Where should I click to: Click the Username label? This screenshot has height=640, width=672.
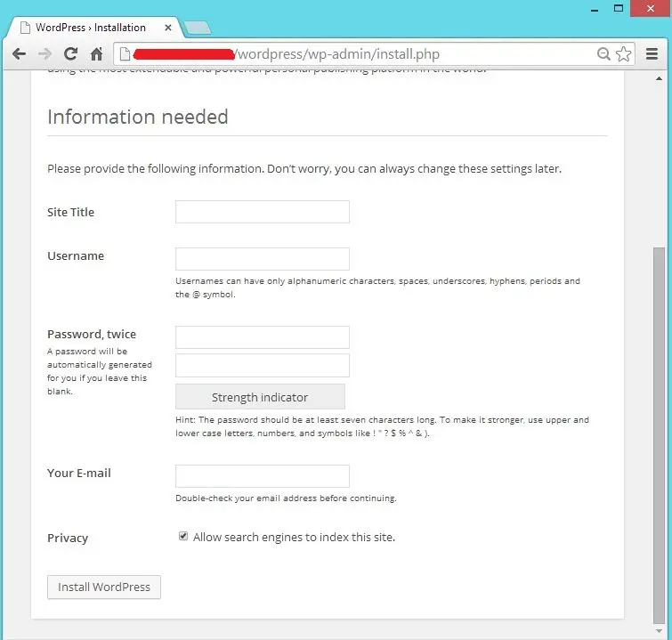(x=76, y=256)
